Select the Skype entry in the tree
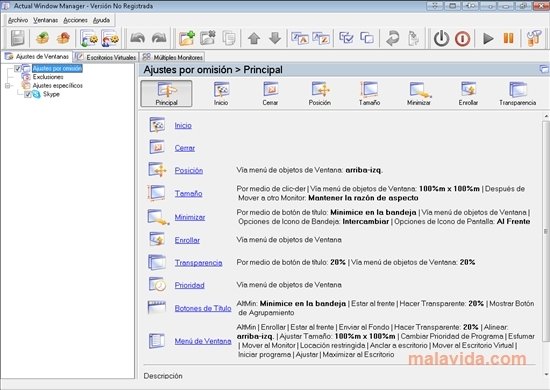 click(51, 94)
